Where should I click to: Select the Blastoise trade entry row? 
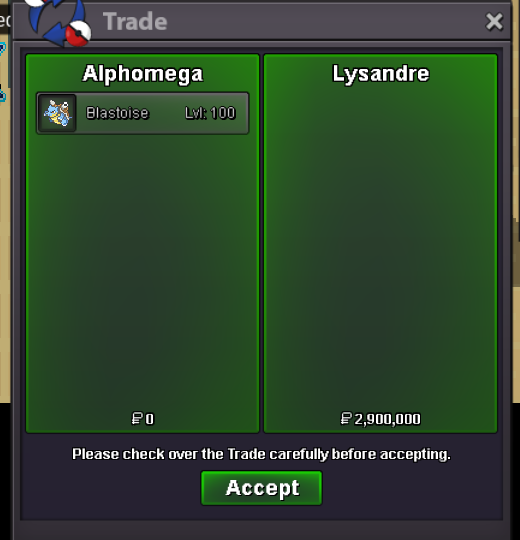click(143, 113)
